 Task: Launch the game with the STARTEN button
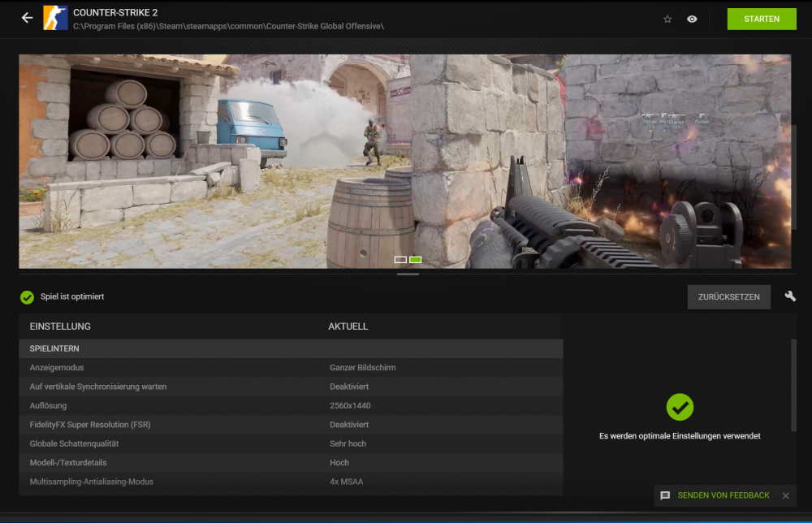point(761,19)
